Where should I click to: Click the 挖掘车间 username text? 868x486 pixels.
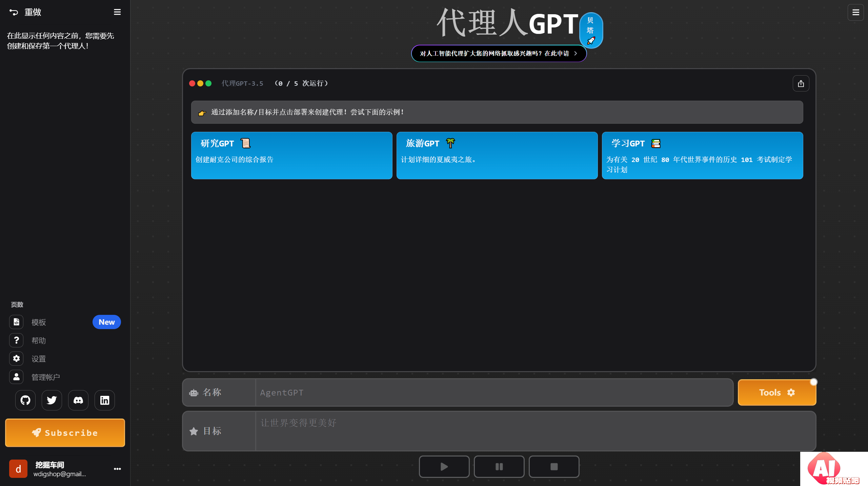point(50,465)
